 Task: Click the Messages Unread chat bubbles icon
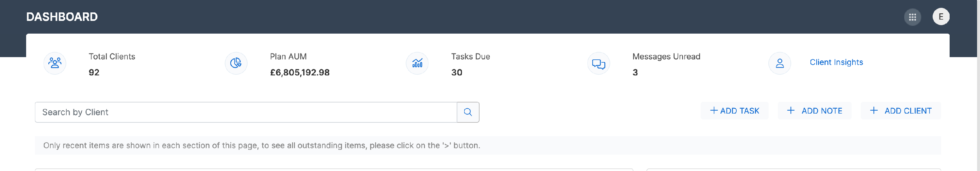pyautogui.click(x=598, y=63)
